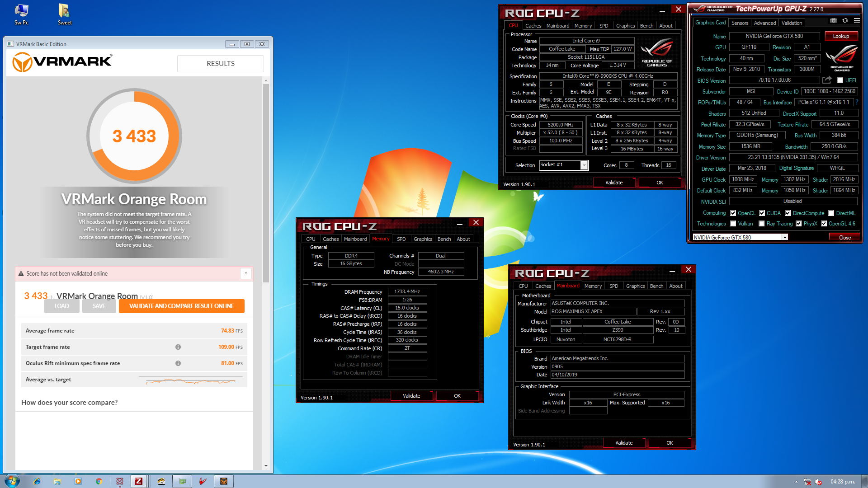The image size is (868, 488).
Task: Click the Average vs. target frame rate graph
Action: click(x=191, y=381)
